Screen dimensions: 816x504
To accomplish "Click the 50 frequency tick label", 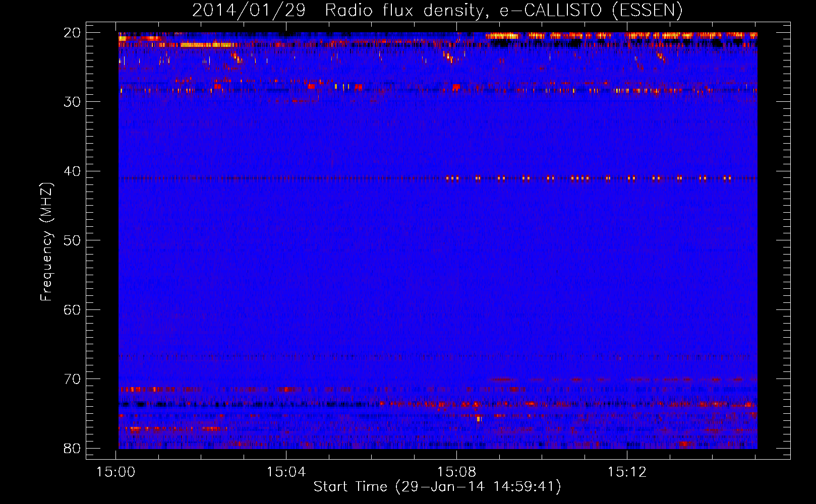I will (72, 240).
